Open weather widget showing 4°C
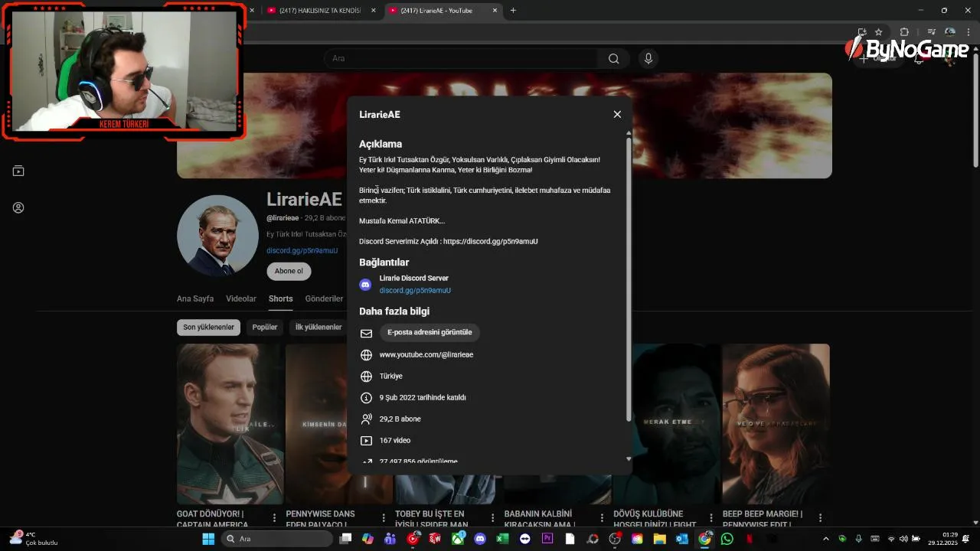This screenshot has width=980, height=551. [34, 539]
